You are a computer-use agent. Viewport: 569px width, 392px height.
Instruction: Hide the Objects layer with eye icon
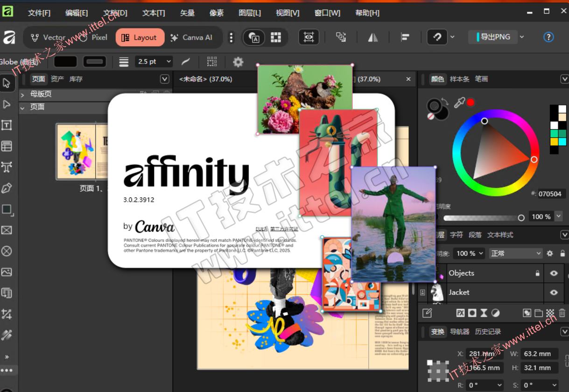pyautogui.click(x=554, y=273)
